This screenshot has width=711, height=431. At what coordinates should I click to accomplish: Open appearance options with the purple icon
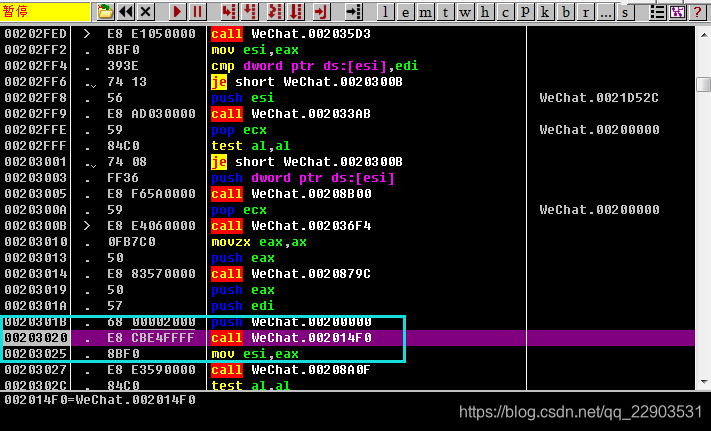click(677, 11)
